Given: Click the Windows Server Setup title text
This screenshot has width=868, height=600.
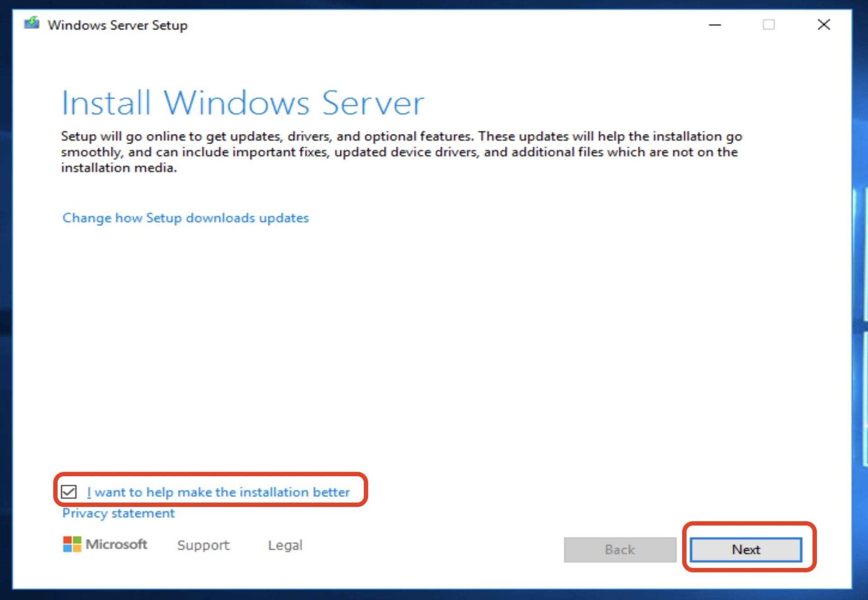Looking at the screenshot, I should pos(118,25).
